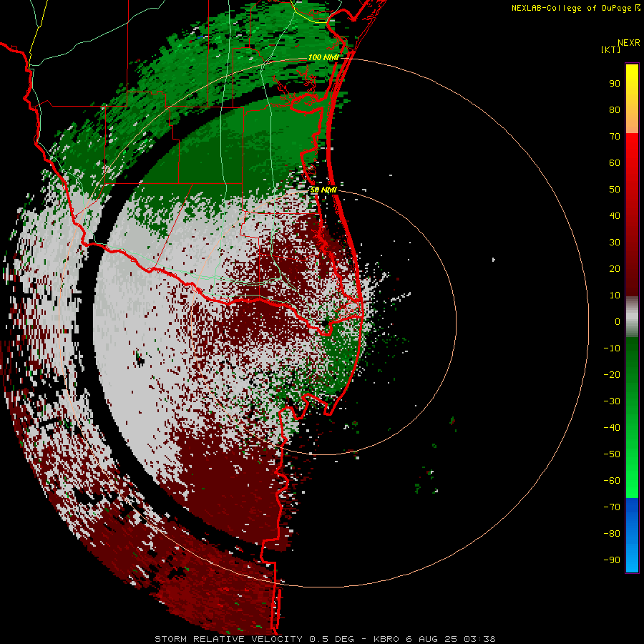This screenshot has width=644, height=644.
Task: Click the -30 value on the velocity scale
Action: tap(612, 401)
